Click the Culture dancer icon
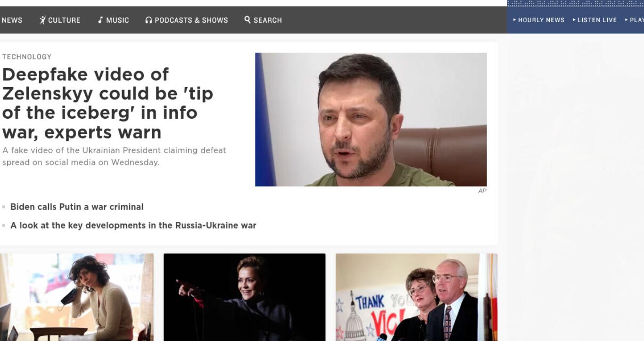The image size is (644, 341). 42,20
